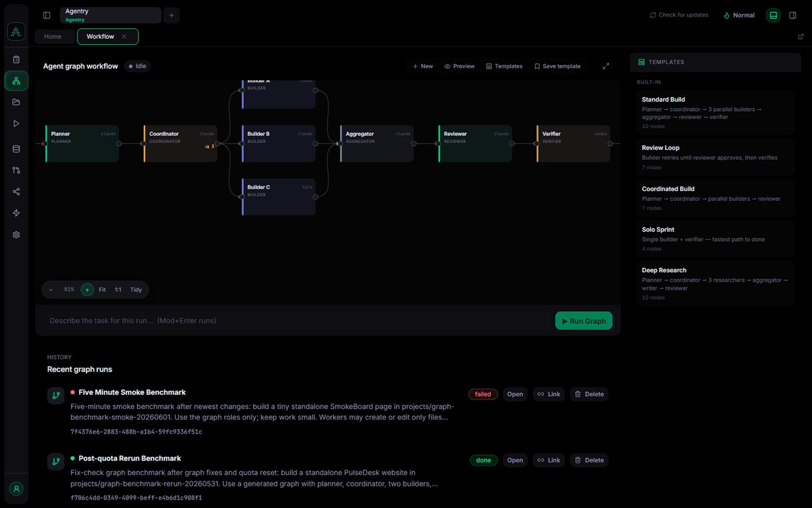Set graph zoom to 1:1

tap(118, 290)
